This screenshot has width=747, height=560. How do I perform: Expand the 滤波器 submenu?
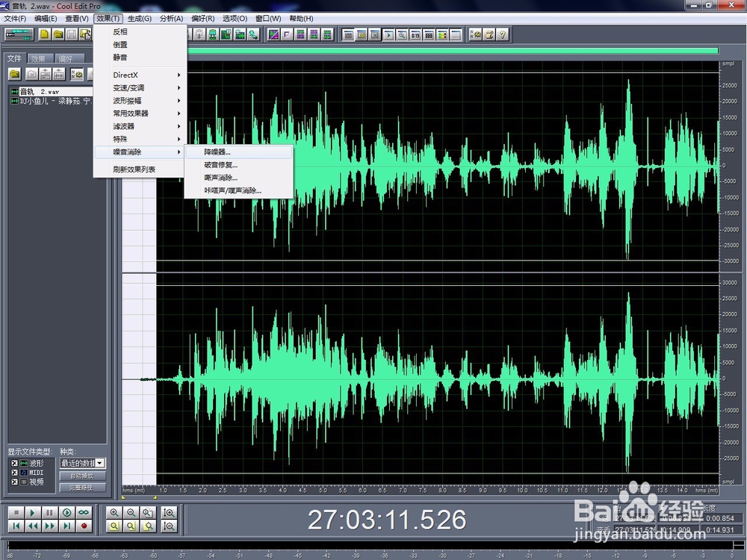[140, 126]
